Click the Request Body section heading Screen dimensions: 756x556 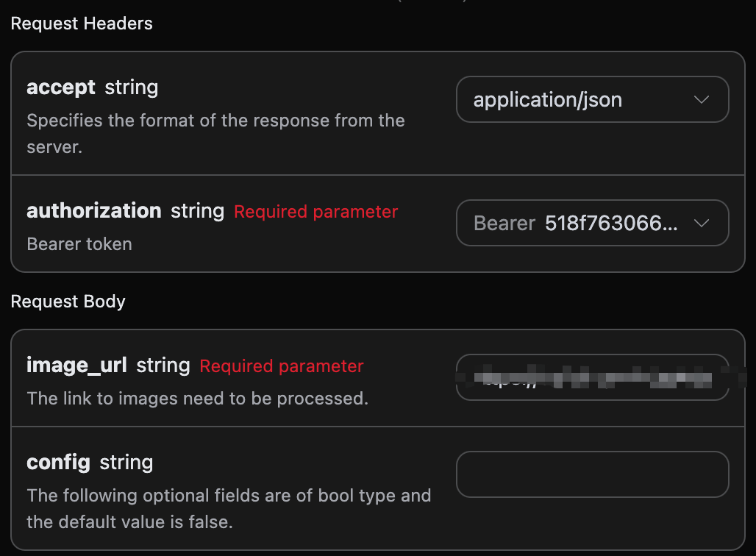(68, 302)
